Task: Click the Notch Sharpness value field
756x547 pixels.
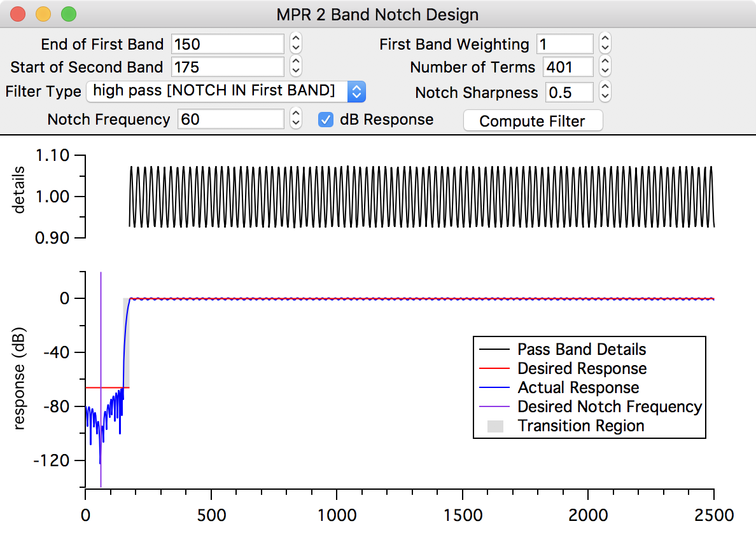Action: tap(570, 92)
